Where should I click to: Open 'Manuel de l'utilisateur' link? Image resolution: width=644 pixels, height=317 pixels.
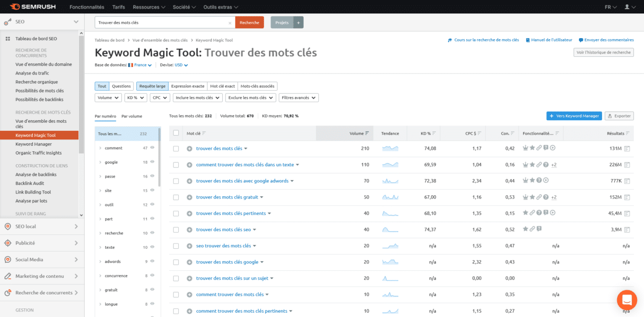pyautogui.click(x=548, y=40)
